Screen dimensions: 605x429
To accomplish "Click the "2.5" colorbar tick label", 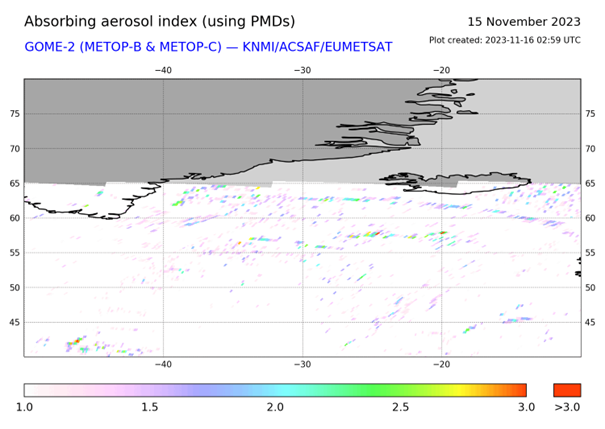I will (x=400, y=408).
